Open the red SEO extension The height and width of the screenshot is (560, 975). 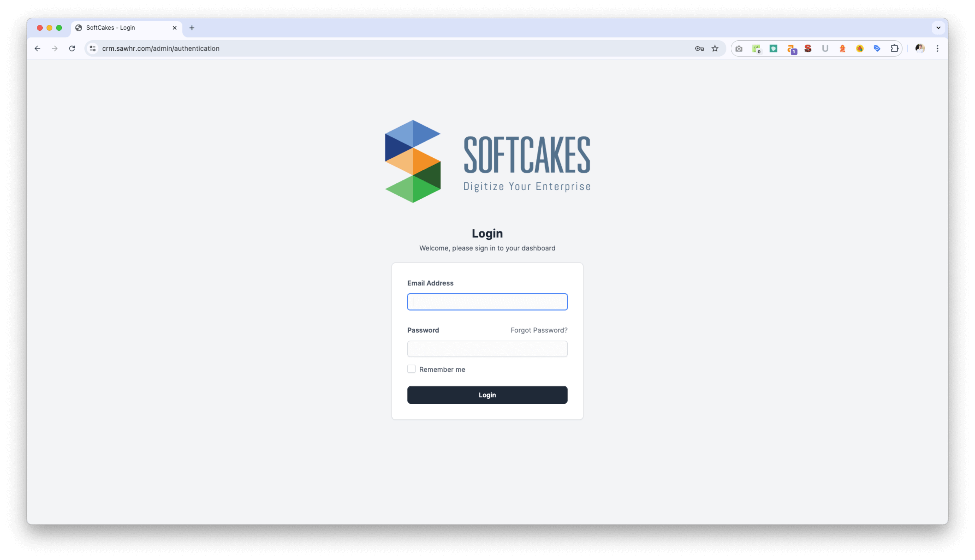tap(808, 48)
